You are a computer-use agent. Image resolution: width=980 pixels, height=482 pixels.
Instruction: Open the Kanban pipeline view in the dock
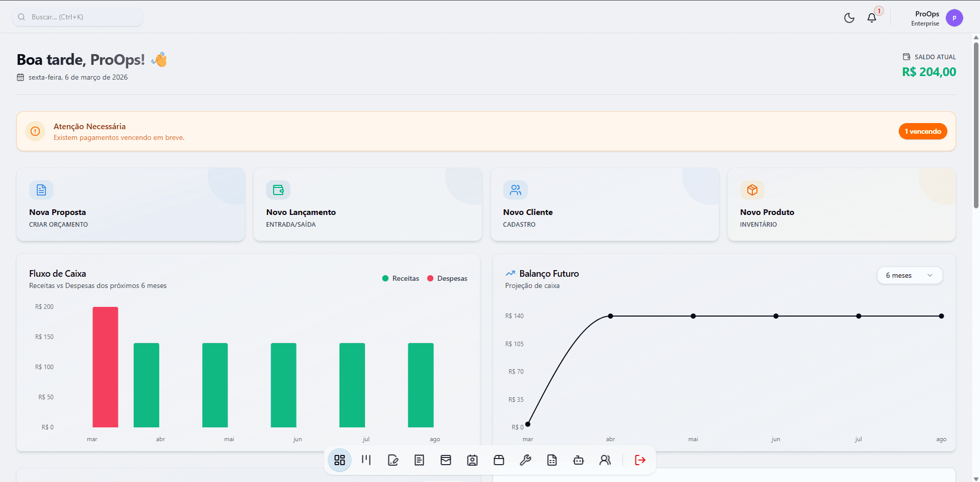pos(366,460)
